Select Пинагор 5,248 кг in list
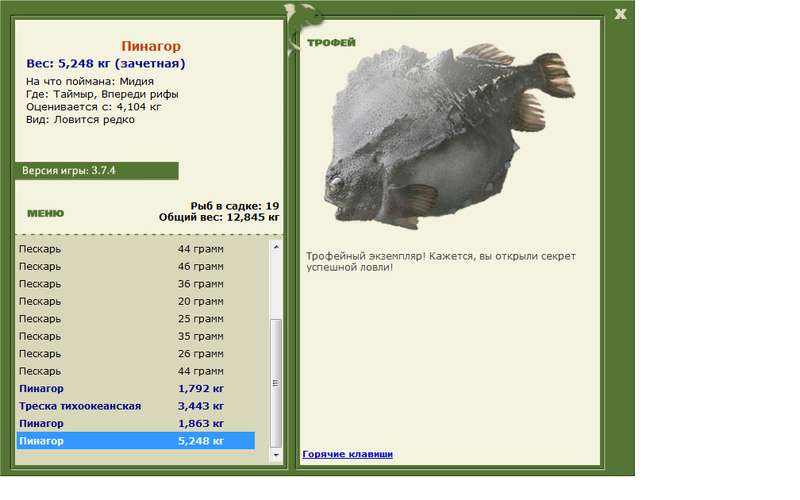800x500 pixels. coord(135,441)
